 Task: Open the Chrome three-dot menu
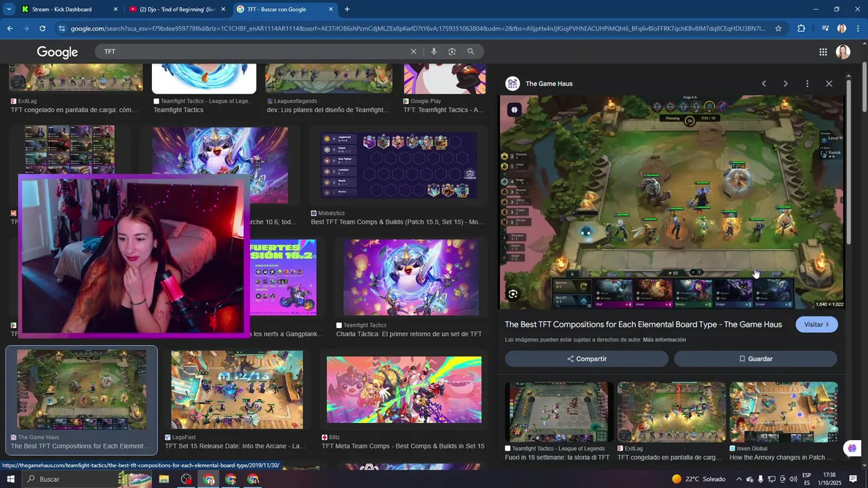point(859,28)
